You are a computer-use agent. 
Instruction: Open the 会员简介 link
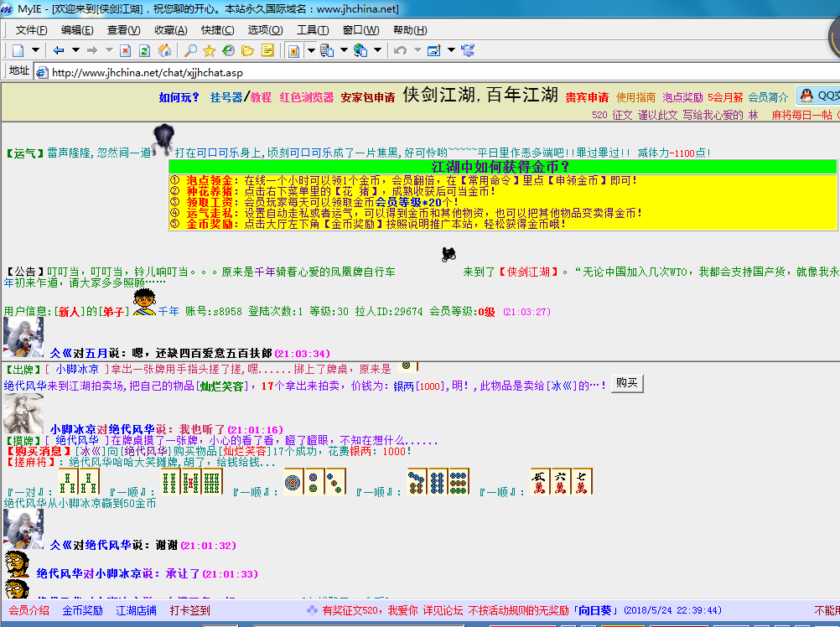point(768,97)
